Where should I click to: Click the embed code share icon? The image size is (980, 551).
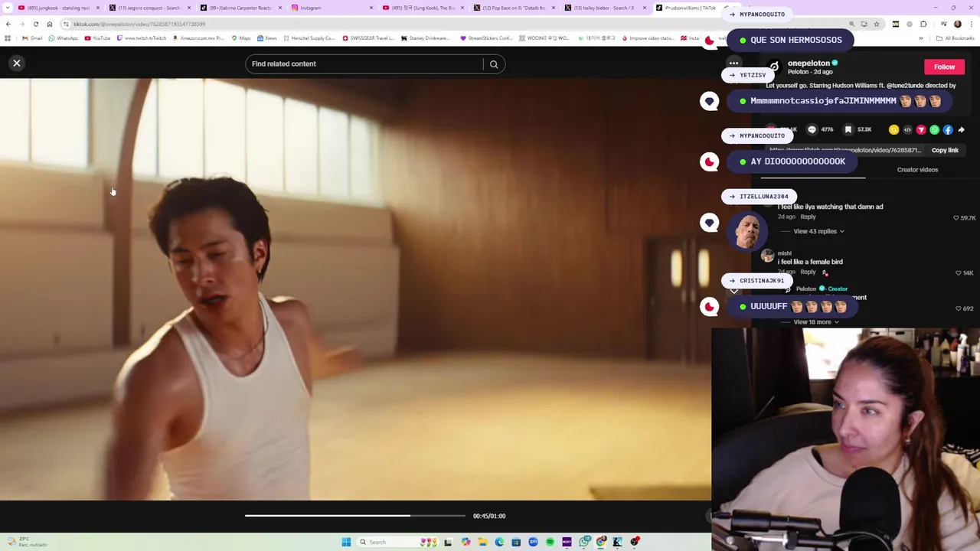pyautogui.click(x=907, y=130)
